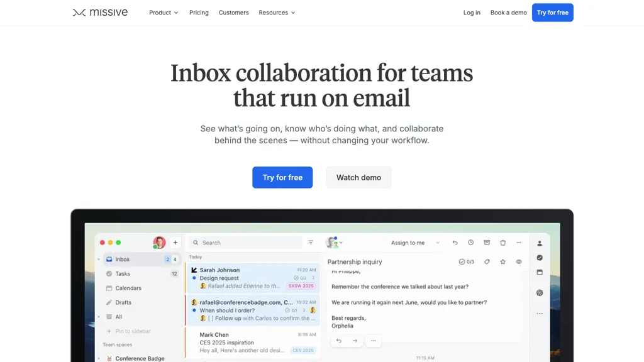Click the Log in link
This screenshot has height=362, width=644.
(x=472, y=13)
